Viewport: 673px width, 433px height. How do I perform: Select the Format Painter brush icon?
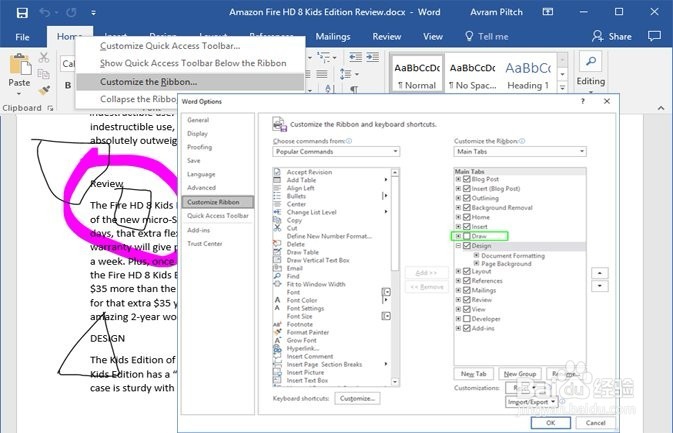coord(44,90)
